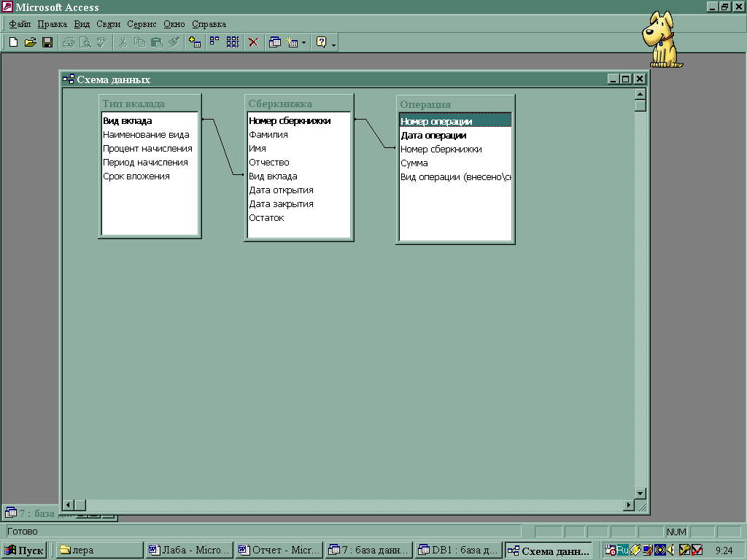Select the Вид вклада field in Сберкнижка table

[273, 176]
